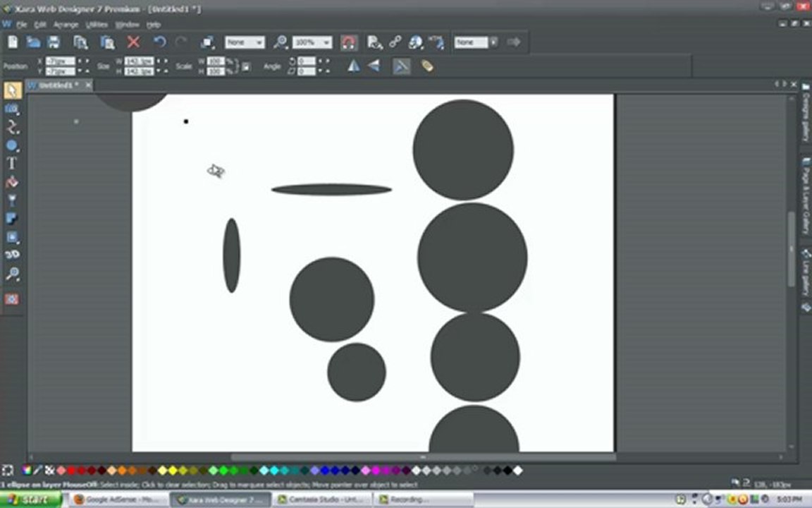Switch to Google AdSense taskbar window
Viewport: 812px width, 508px height.
[x=118, y=500]
